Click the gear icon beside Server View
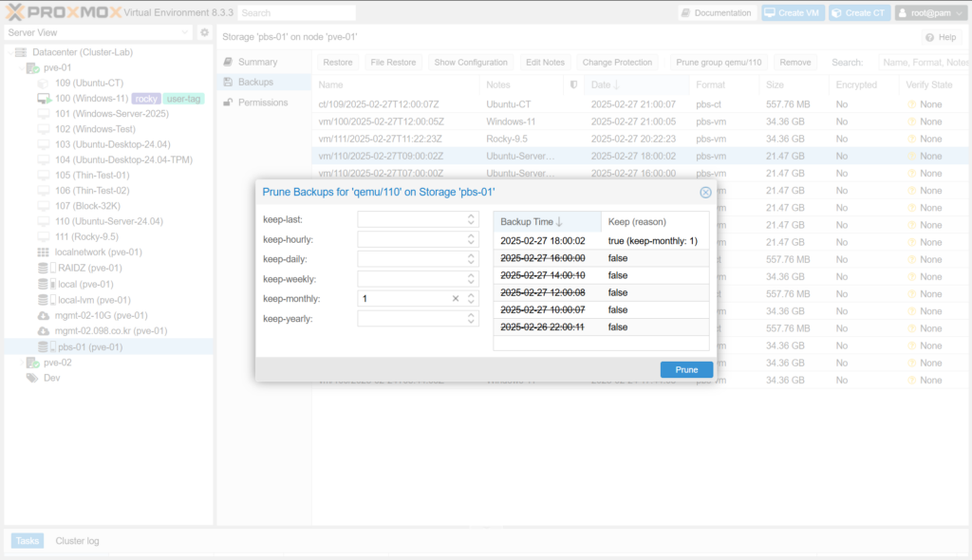The height and width of the screenshot is (560, 972). [x=204, y=32]
